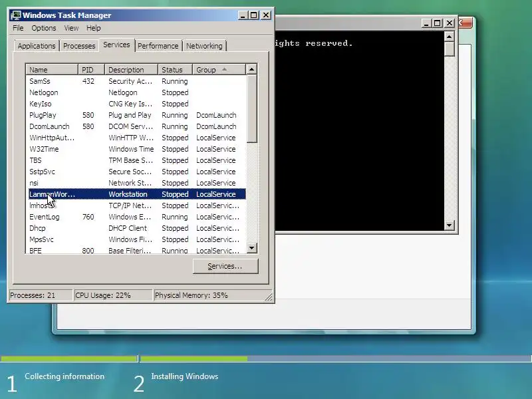Minimize the command prompt window
This screenshot has width=532, height=399.
[x=426, y=23]
